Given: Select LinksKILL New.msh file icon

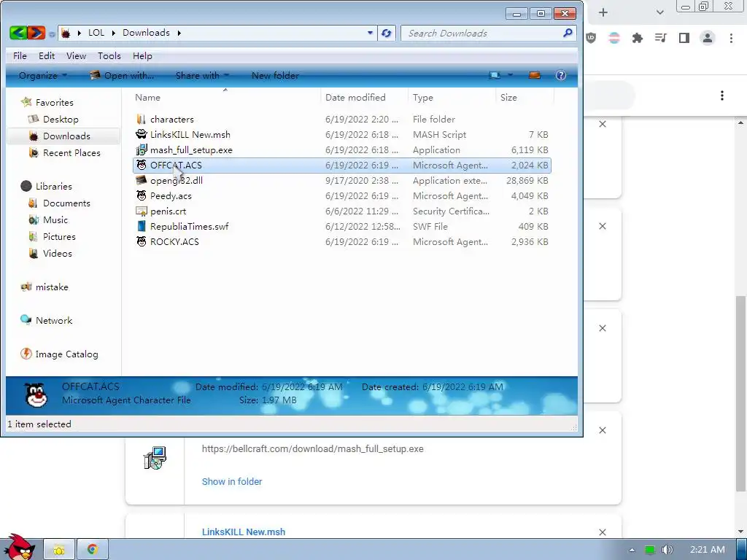Looking at the screenshot, I should point(141,134).
